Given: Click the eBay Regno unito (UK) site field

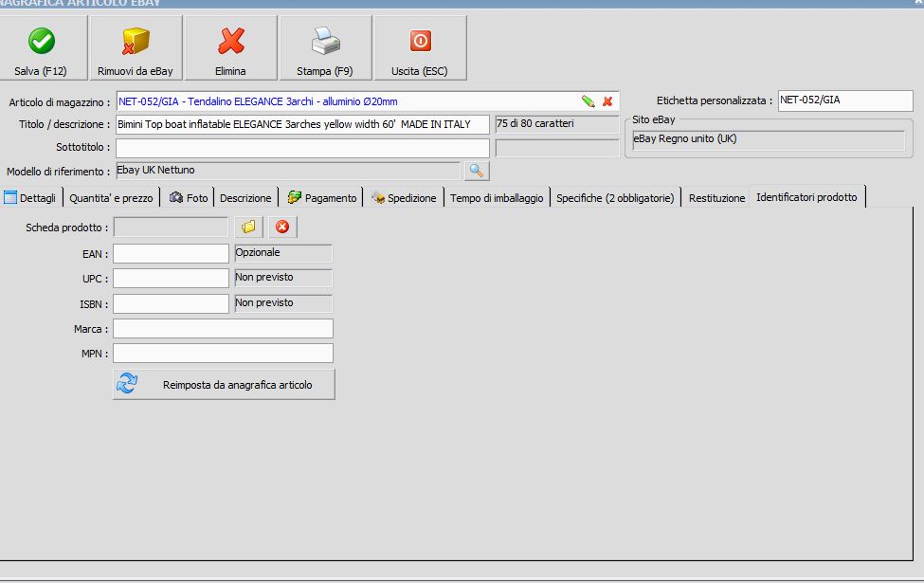Looking at the screenshot, I should pyautogui.click(x=768, y=139).
